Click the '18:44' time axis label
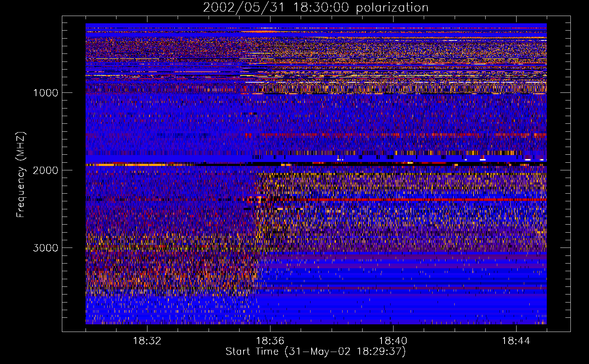 (x=516, y=341)
